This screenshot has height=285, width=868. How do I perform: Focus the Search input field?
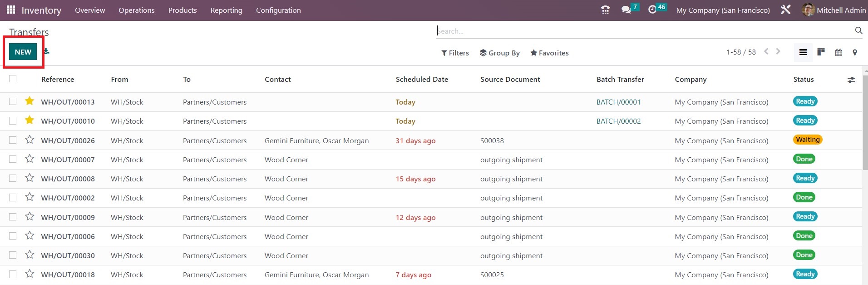pyautogui.click(x=645, y=31)
